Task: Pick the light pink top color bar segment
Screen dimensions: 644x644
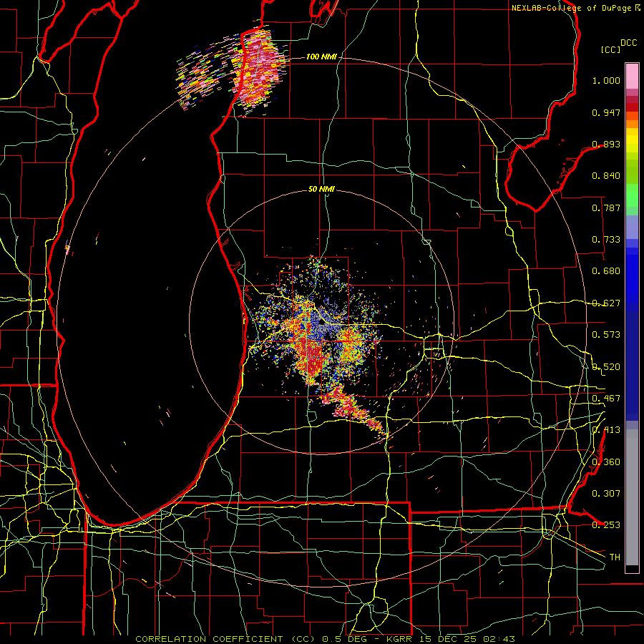Action: [x=632, y=77]
